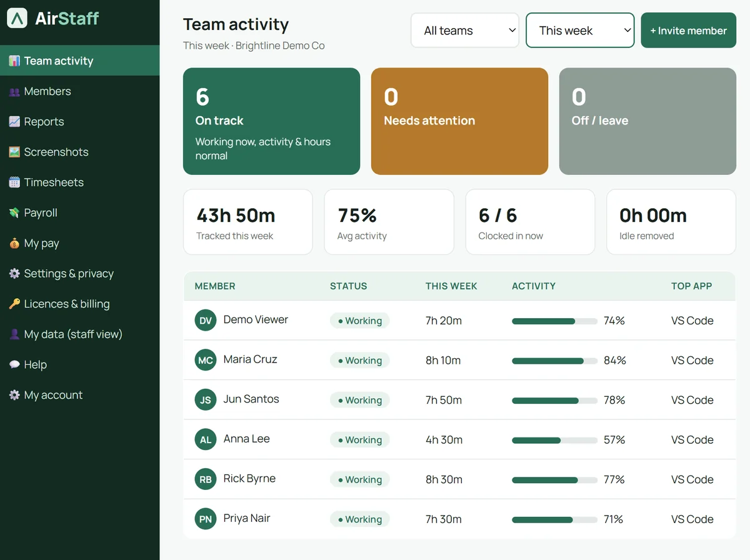
Task: Click Priya Nair's VS Code top app
Action: (692, 519)
